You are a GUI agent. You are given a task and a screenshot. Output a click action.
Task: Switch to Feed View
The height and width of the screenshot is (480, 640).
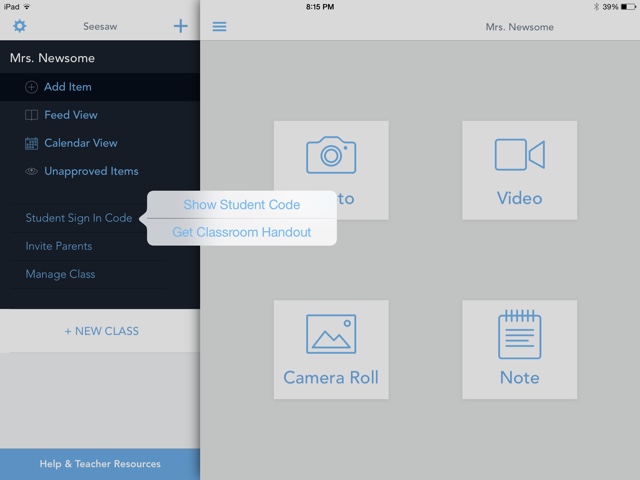pyautogui.click(x=100, y=115)
